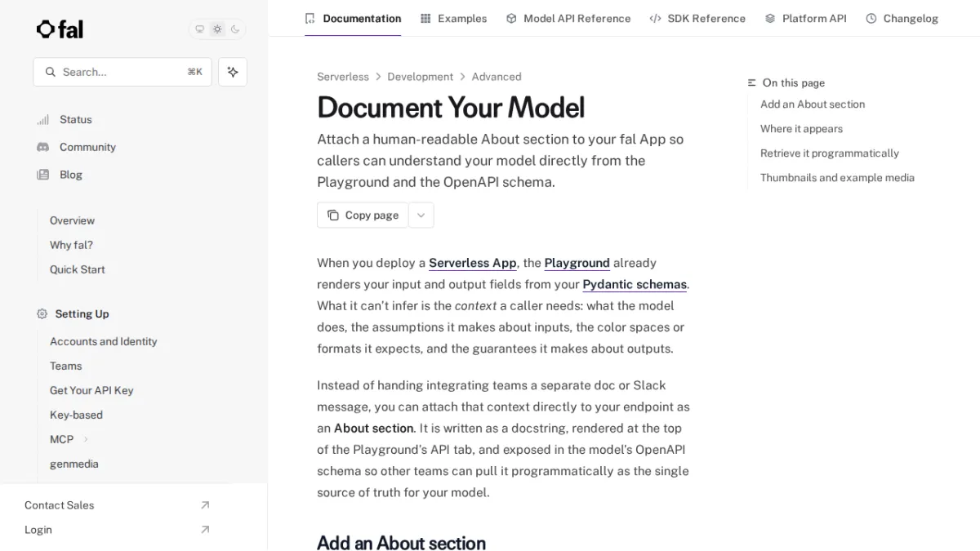The width and height of the screenshot is (980, 551).
Task: Open Accounts and Identity page
Action: click(x=103, y=341)
